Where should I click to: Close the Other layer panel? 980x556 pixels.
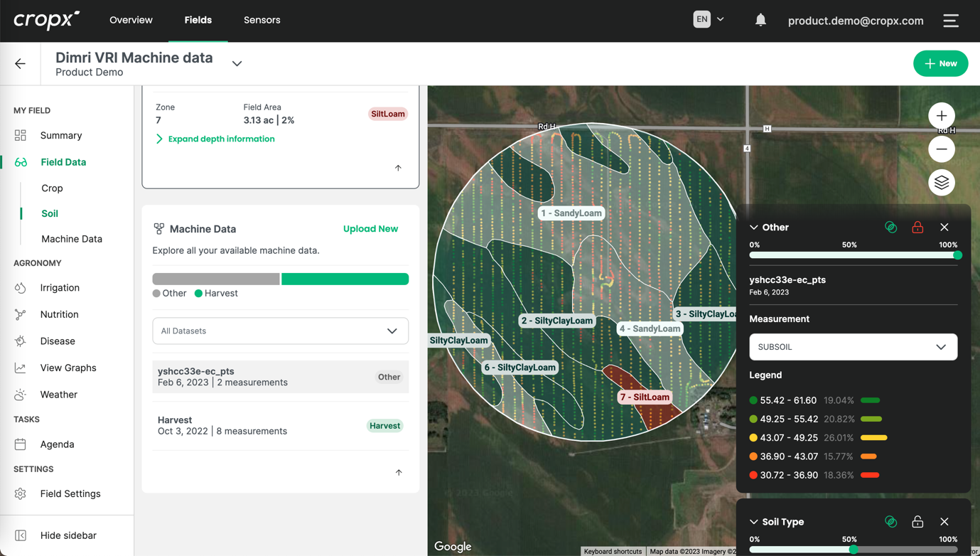[944, 228]
